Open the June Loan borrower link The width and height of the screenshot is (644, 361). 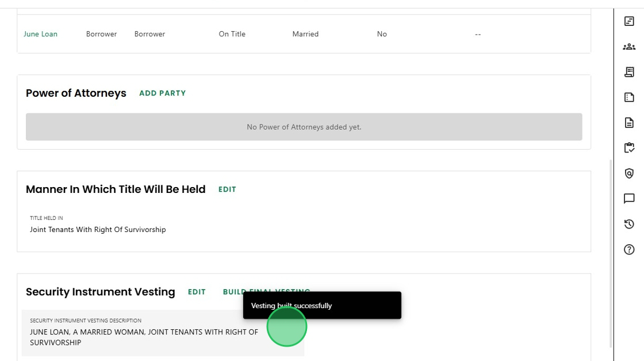[40, 34]
